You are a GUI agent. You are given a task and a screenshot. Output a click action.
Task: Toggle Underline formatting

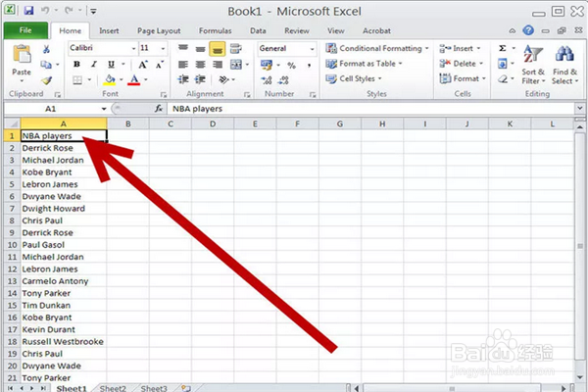[x=111, y=64]
